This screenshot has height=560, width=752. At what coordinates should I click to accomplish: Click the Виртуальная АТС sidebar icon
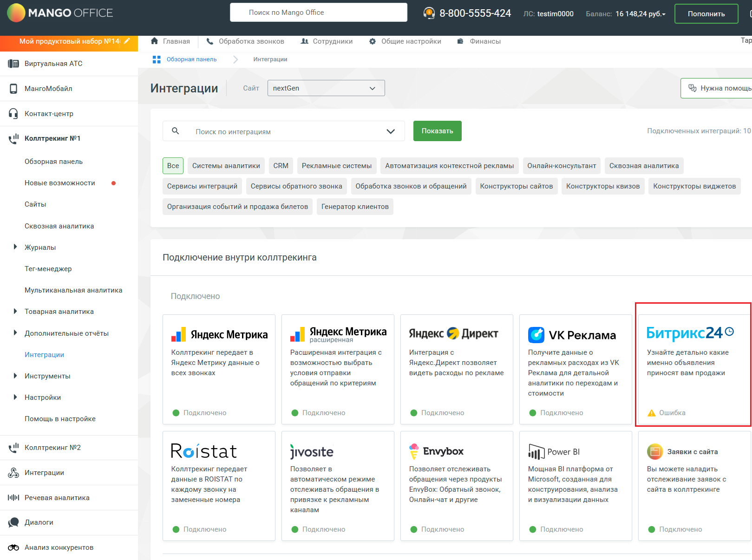(13, 64)
